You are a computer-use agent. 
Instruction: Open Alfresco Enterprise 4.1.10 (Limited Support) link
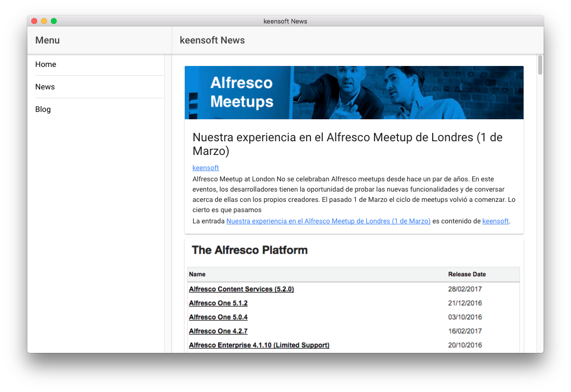tap(259, 345)
